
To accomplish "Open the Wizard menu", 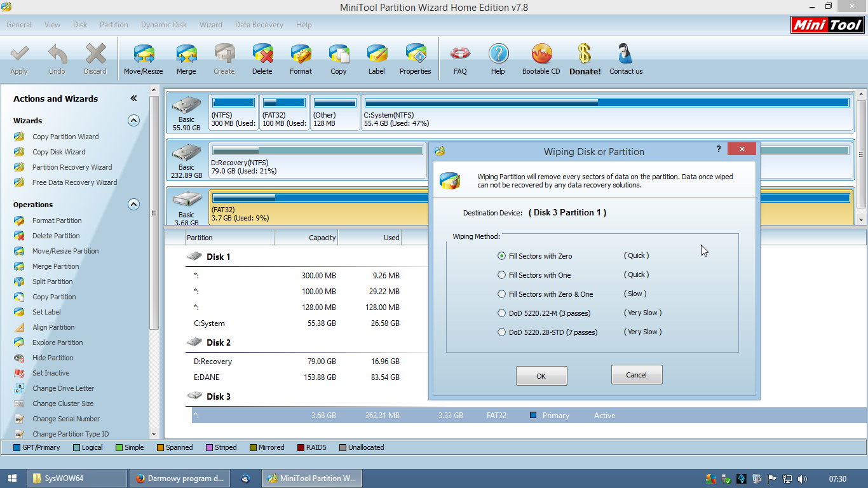I will (x=211, y=25).
